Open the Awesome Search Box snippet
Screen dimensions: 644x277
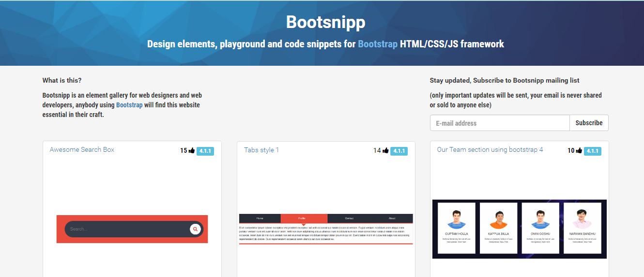pos(82,149)
